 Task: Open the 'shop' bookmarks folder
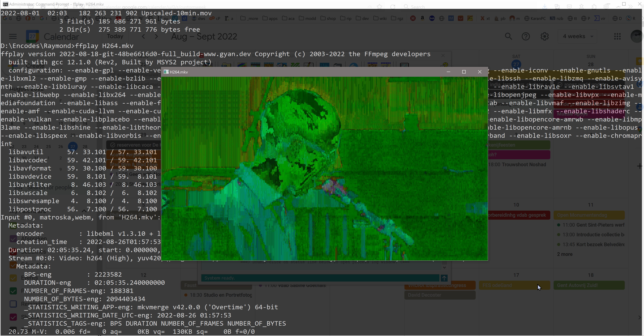[x=328, y=19]
